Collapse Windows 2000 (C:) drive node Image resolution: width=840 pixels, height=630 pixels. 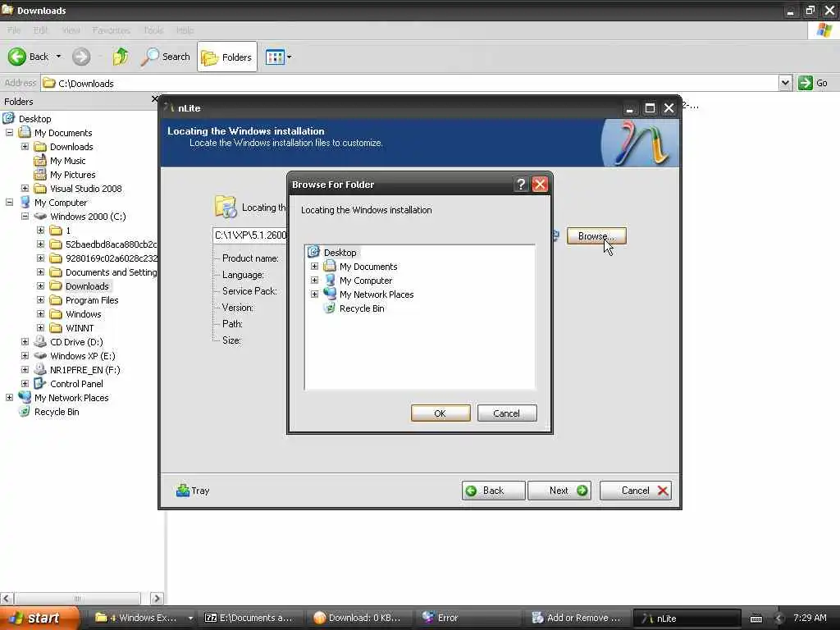coord(25,217)
